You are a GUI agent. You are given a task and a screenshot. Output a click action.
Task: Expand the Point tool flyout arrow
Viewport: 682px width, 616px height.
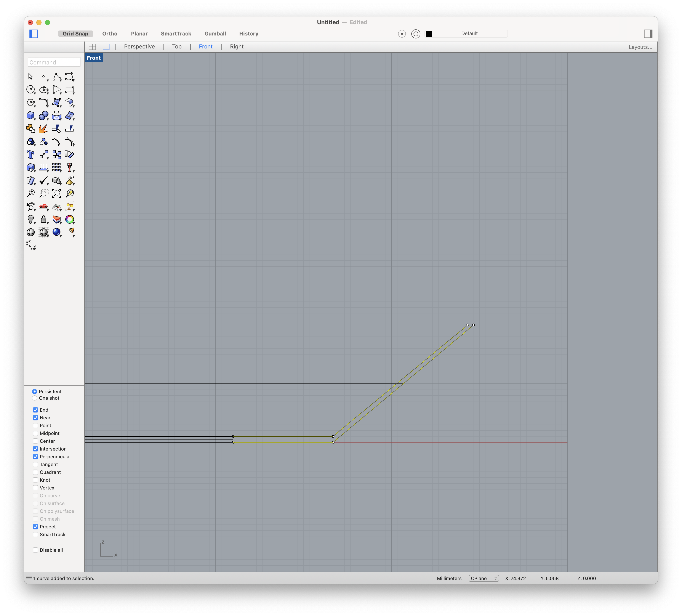[x=48, y=80]
